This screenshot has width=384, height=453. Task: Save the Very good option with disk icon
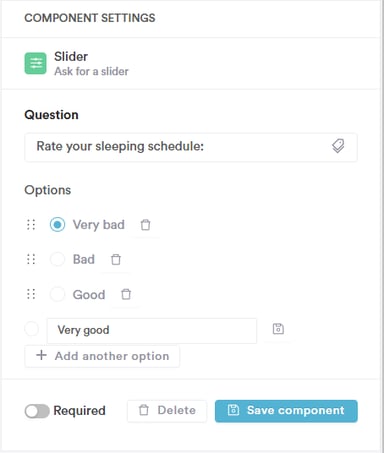pyautogui.click(x=278, y=329)
